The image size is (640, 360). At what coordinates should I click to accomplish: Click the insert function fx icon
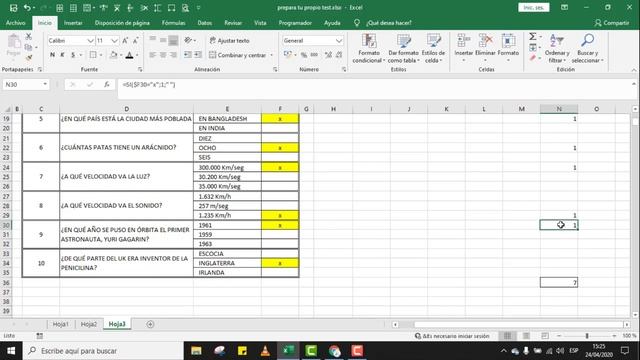pyautogui.click(x=107, y=84)
